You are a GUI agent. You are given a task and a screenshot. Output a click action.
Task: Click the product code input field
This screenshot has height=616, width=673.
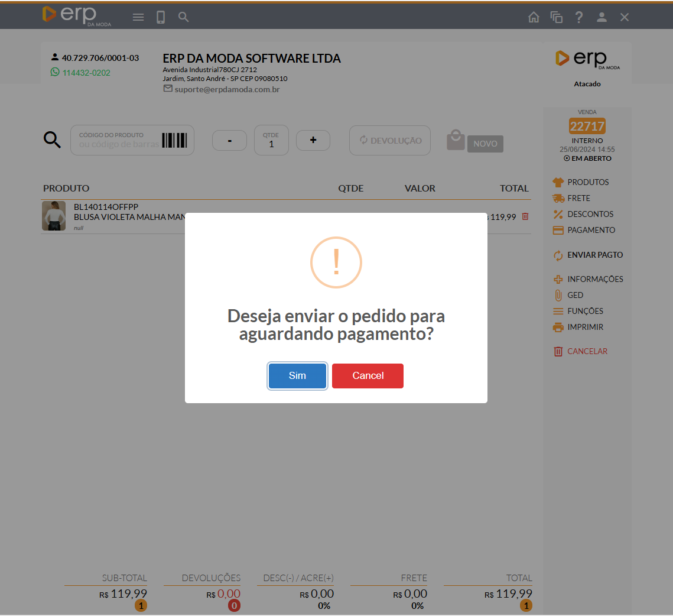tap(119, 141)
